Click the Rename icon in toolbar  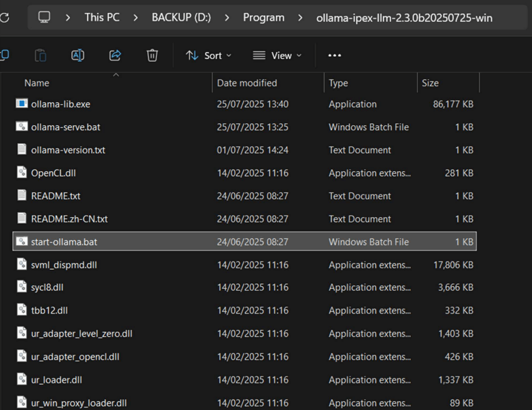[x=78, y=55]
